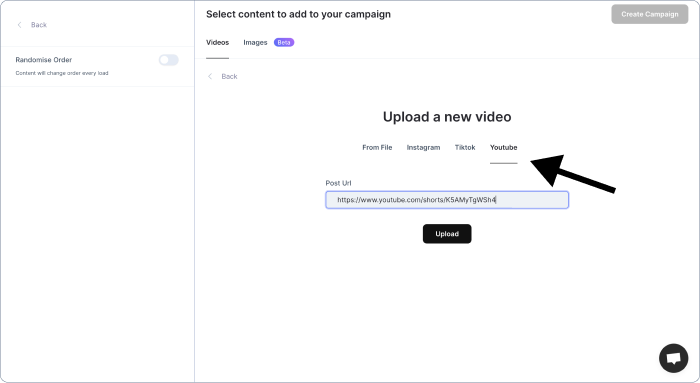
Task: Click the Randomise Order label
Action: [x=44, y=60]
